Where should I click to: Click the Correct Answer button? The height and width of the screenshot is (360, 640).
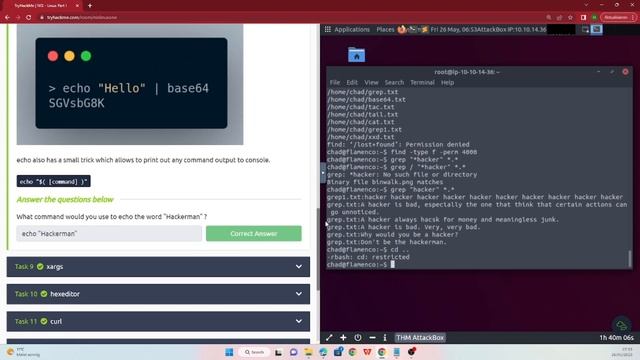tap(253, 233)
